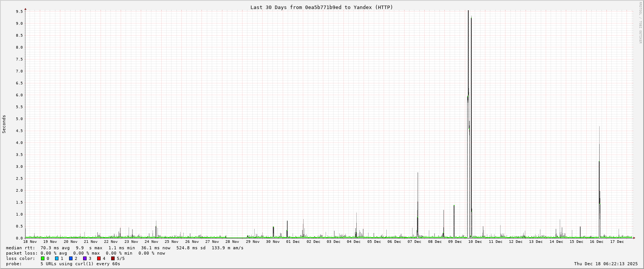The height and width of the screenshot is (269, 644).
Task: Select the blue loss color swatch labeled 2
Action: pos(71,258)
